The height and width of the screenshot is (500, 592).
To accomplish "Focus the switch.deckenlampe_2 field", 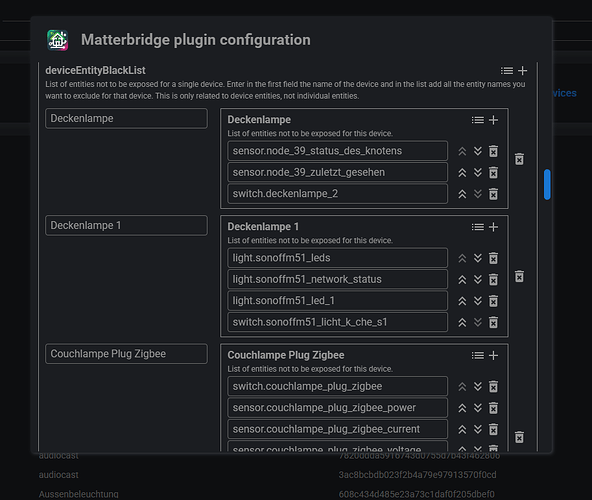I will (x=338, y=194).
